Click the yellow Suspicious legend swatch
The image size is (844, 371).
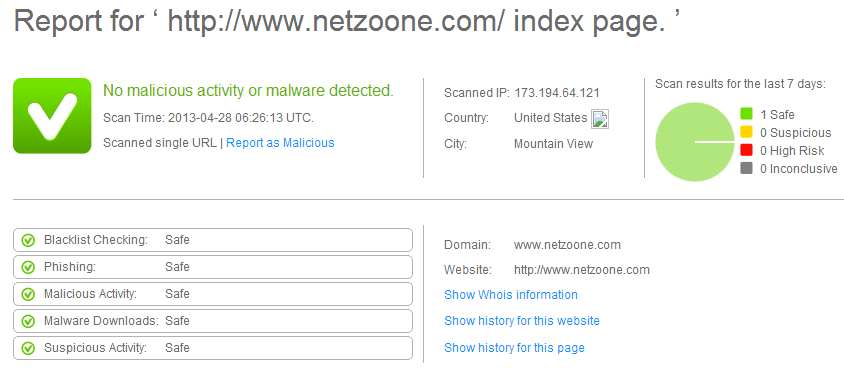pyautogui.click(x=746, y=132)
